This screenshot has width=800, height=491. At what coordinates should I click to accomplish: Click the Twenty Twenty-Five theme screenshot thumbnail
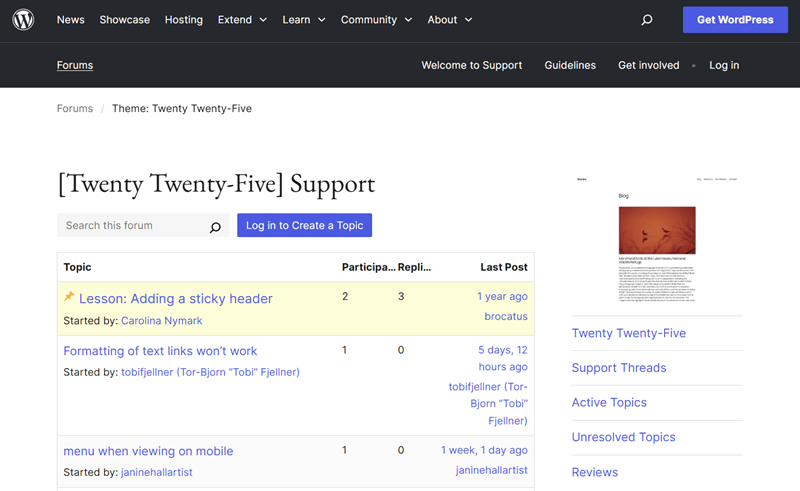point(657,239)
